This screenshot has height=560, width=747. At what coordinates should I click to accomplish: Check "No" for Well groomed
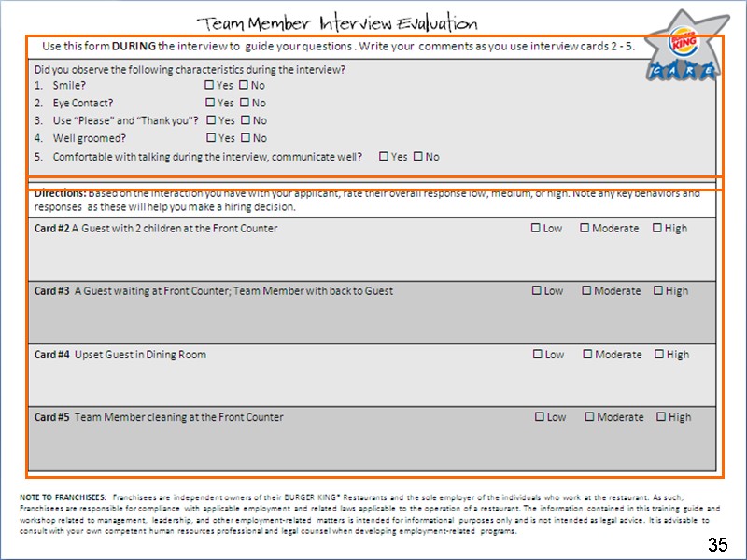pyautogui.click(x=247, y=138)
